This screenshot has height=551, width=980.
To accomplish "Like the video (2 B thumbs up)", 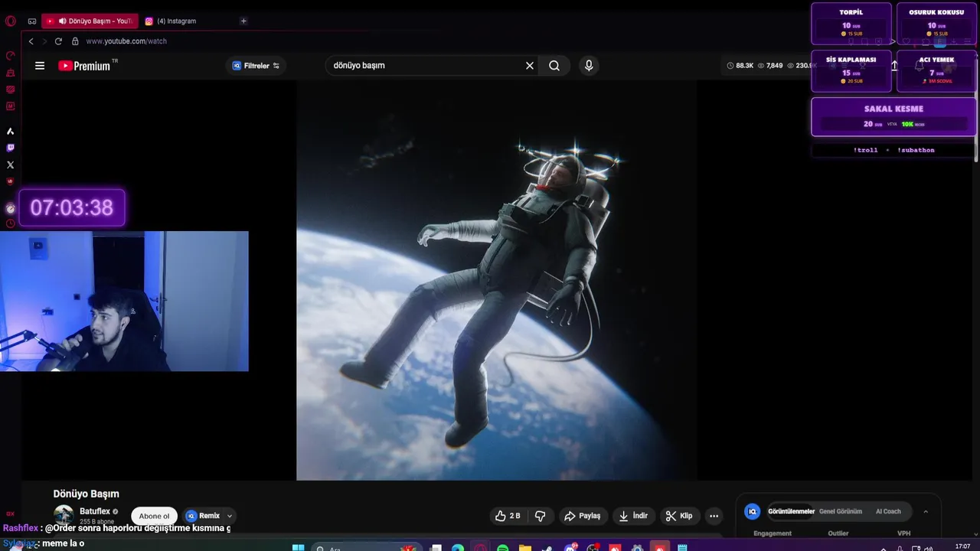I will (508, 516).
